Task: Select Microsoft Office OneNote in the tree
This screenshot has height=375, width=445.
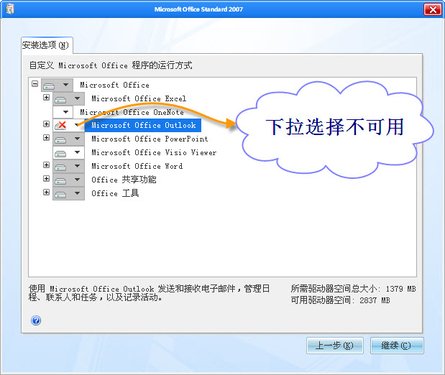Action: coord(132,112)
